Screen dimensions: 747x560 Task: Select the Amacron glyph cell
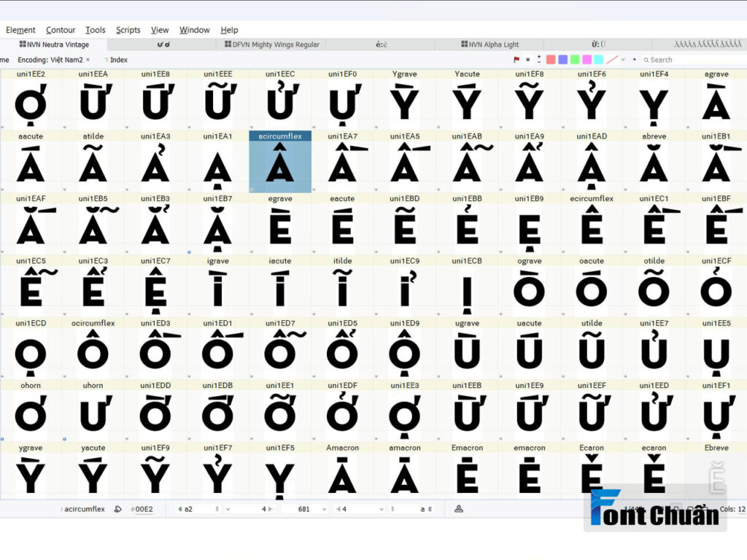point(343,472)
